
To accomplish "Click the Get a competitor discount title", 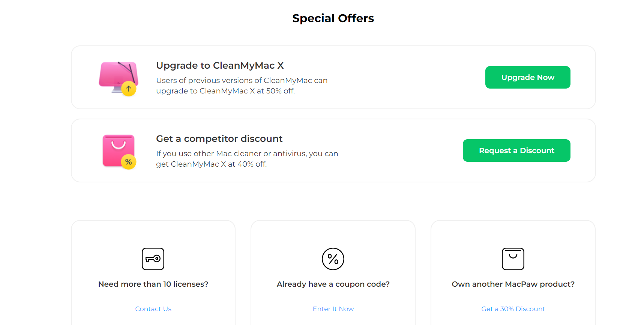I will click(219, 139).
